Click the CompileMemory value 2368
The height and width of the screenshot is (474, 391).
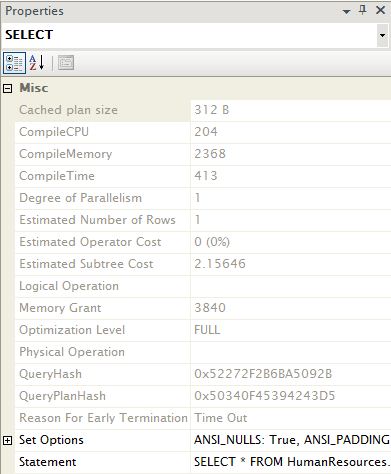pyautogui.click(x=210, y=154)
